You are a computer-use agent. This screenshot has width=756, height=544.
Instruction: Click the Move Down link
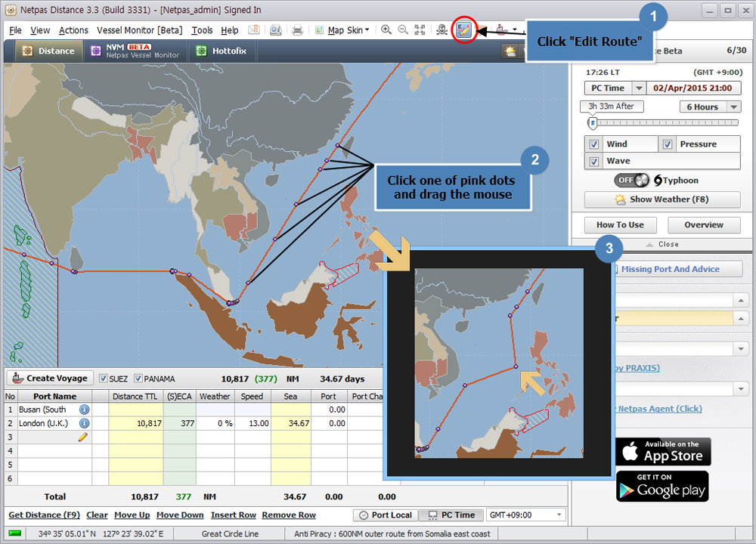click(180, 515)
